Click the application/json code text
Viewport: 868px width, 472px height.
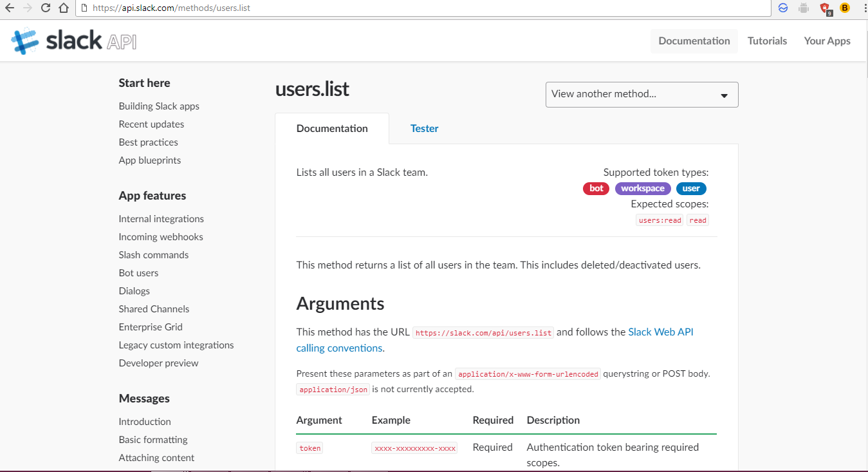point(333,390)
